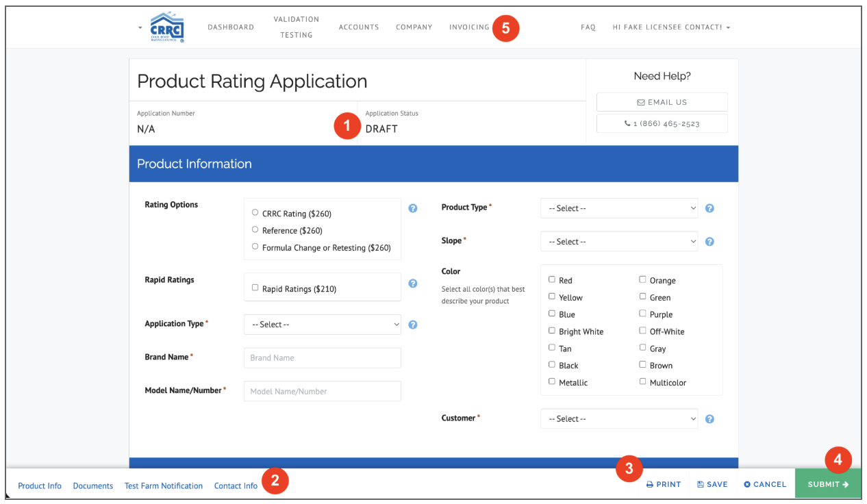Open the small arrow beside the logo
Viewport: 867px width, 504px height.
click(x=140, y=27)
